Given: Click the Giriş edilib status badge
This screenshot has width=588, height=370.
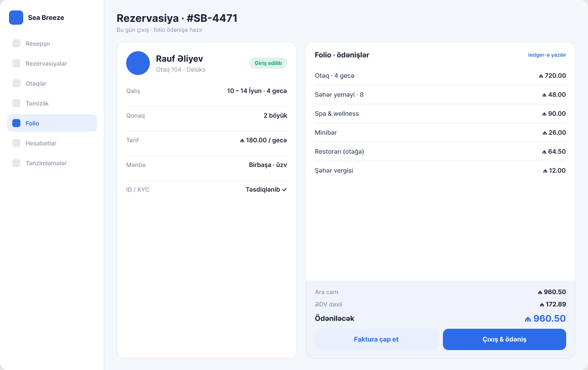Looking at the screenshot, I should [268, 63].
